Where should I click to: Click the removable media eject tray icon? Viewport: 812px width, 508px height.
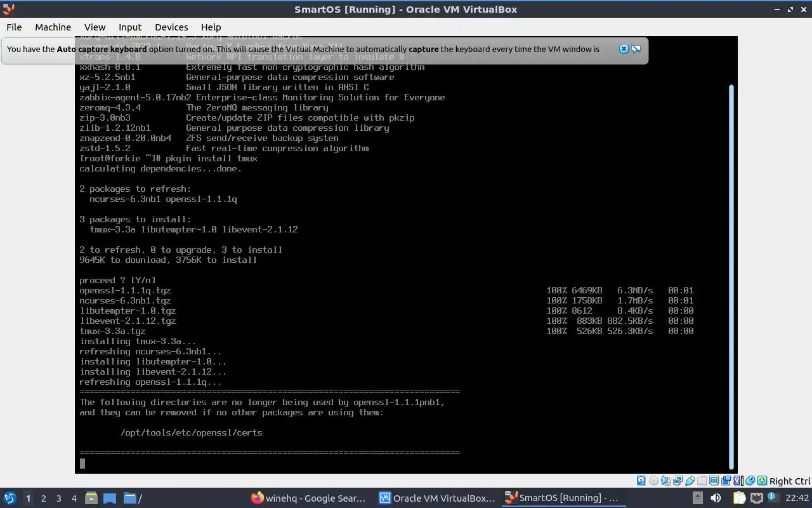[x=698, y=498]
